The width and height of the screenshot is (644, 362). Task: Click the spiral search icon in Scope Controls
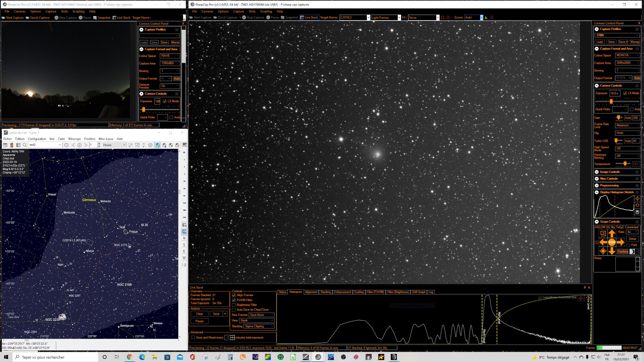tap(603, 233)
